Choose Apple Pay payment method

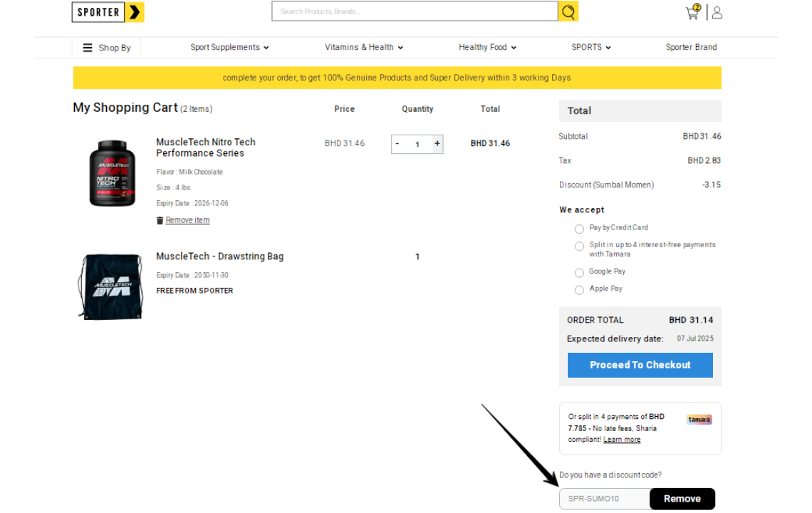click(x=579, y=290)
